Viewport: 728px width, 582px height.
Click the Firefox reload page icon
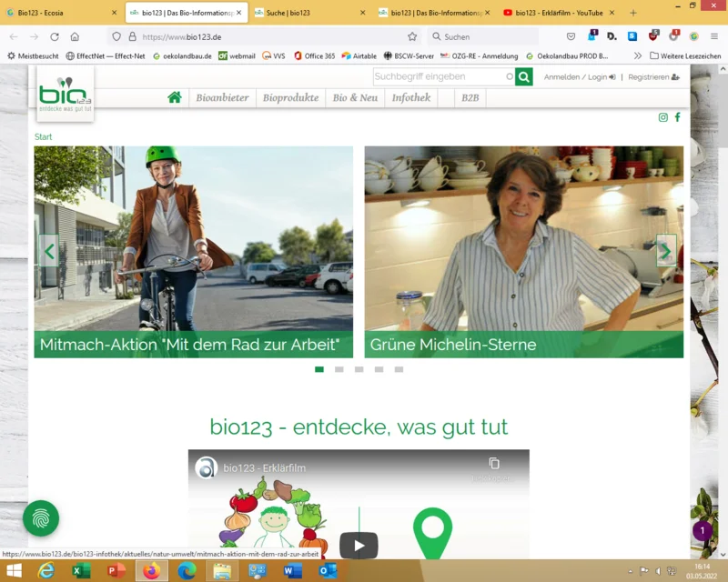55,36
